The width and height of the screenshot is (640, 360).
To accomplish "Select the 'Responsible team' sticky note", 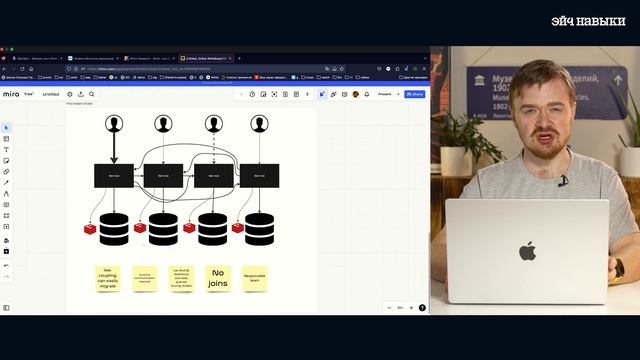I will point(255,278).
